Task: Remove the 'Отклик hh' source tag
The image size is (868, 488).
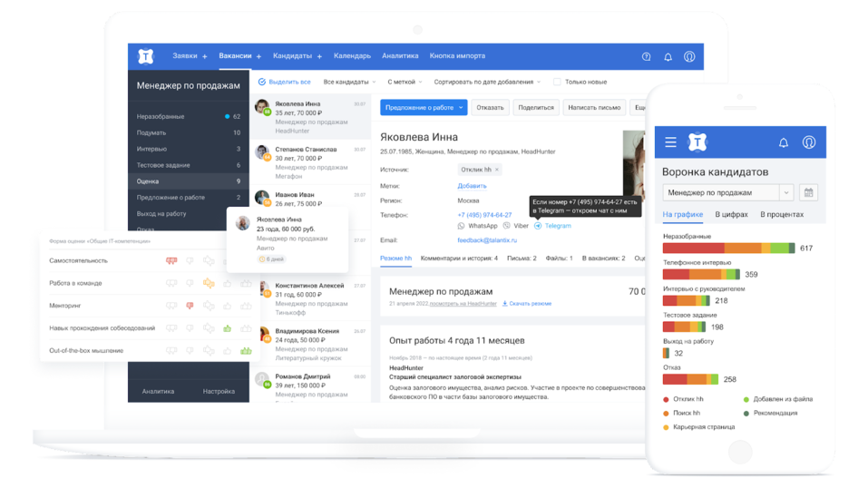Action: click(496, 170)
